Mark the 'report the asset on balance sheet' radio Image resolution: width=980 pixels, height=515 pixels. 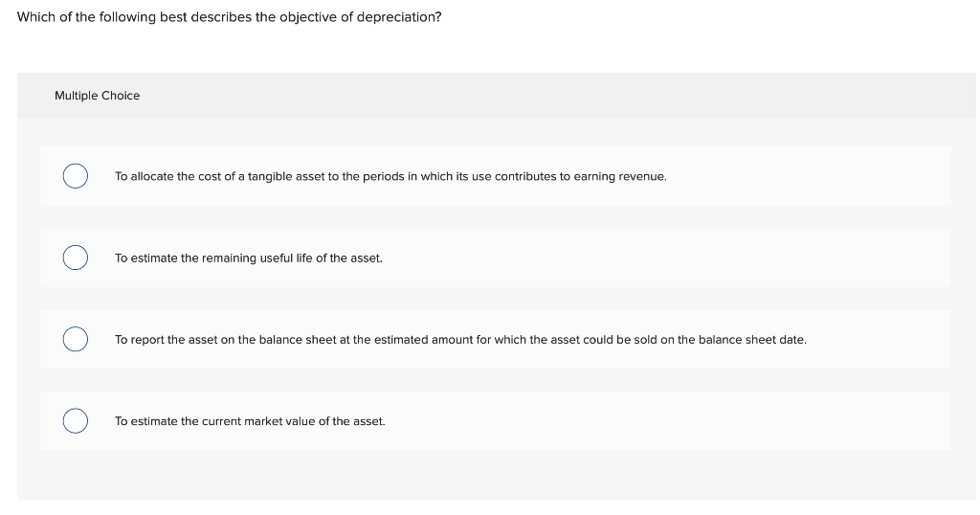coord(75,339)
